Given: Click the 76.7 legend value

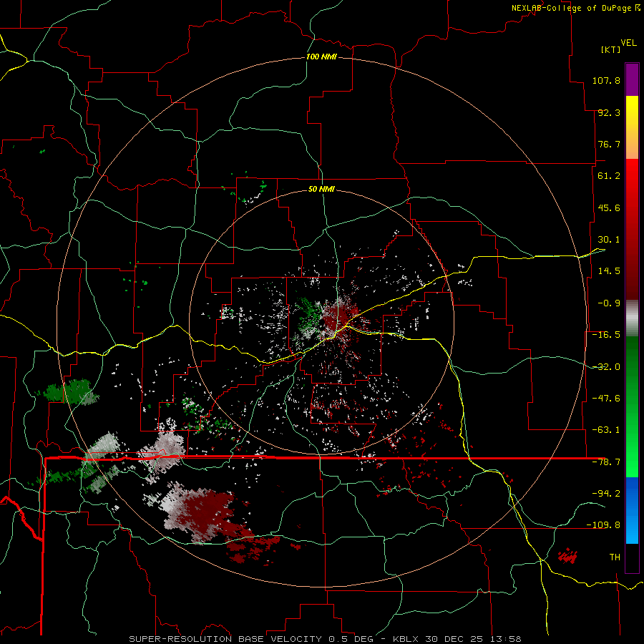Looking at the screenshot, I should 609,144.
